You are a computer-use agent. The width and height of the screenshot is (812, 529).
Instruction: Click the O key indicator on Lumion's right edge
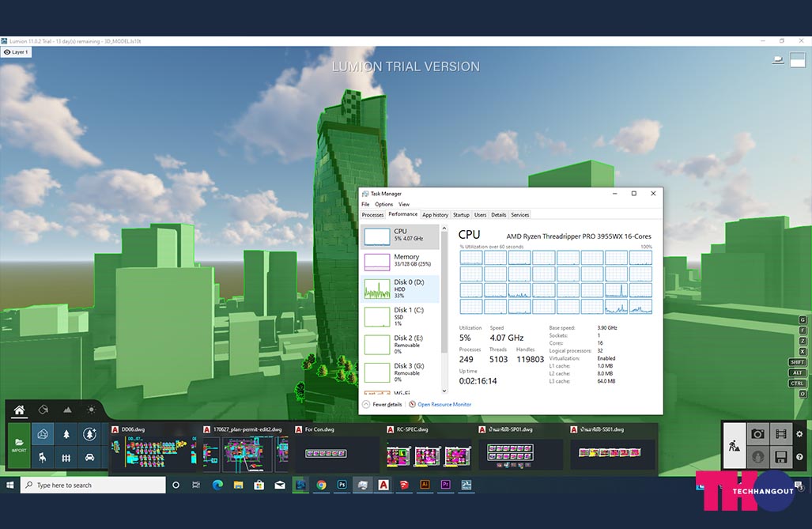pyautogui.click(x=803, y=394)
